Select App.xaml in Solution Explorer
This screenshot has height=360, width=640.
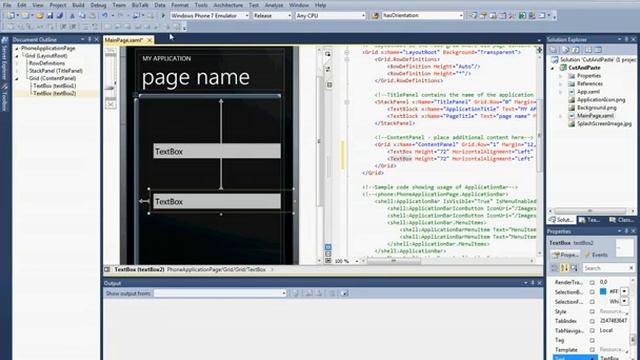click(588, 92)
